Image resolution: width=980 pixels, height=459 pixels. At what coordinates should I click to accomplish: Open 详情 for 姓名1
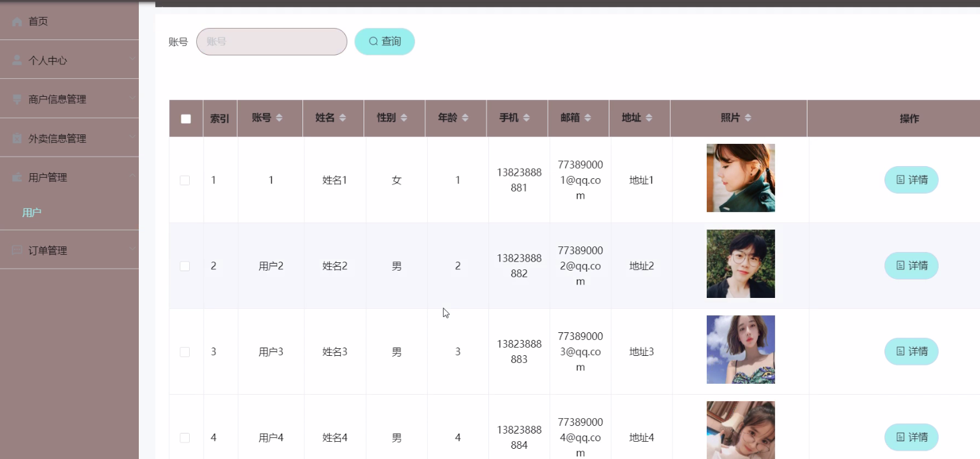click(x=911, y=180)
